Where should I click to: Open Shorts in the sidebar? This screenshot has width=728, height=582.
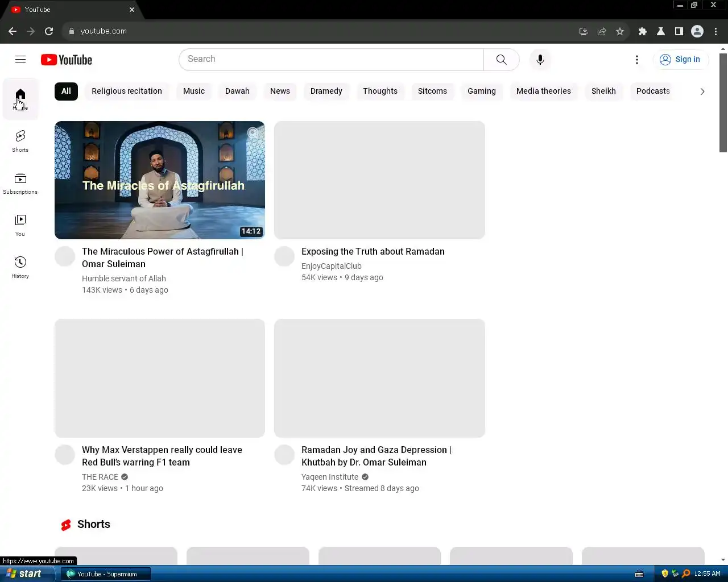[x=20, y=141]
